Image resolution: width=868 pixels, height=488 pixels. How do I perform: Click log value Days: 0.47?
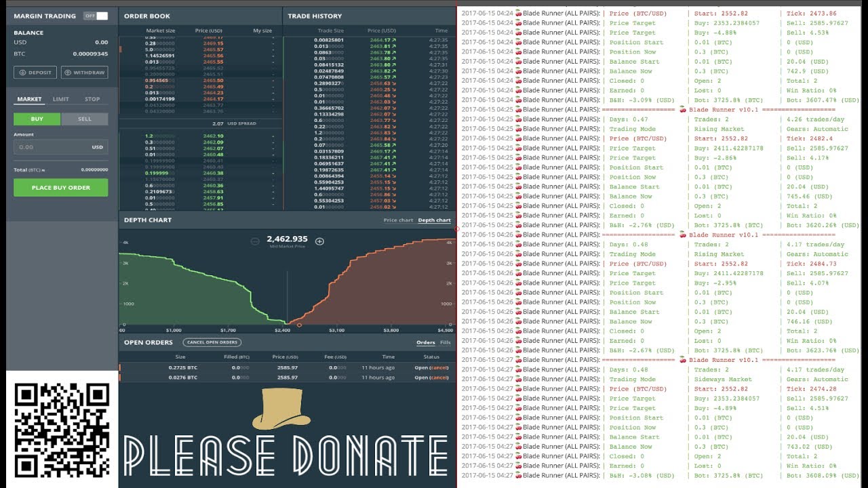(x=629, y=119)
